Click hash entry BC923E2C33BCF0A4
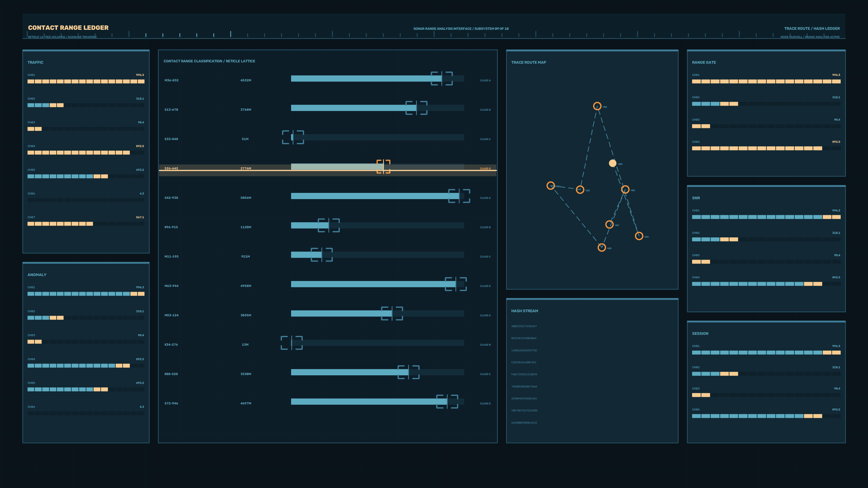This screenshot has height=488, width=868. tap(524, 338)
